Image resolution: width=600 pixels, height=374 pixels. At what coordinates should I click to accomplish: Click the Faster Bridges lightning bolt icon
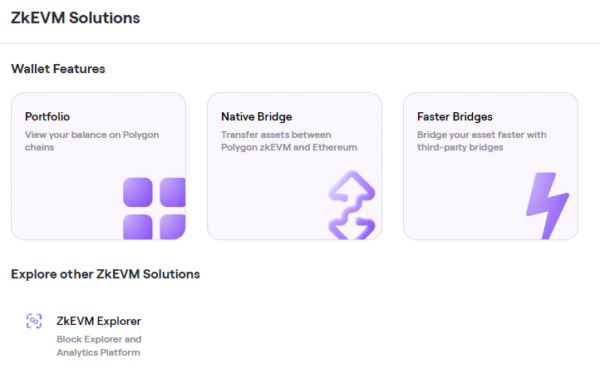pos(548,206)
